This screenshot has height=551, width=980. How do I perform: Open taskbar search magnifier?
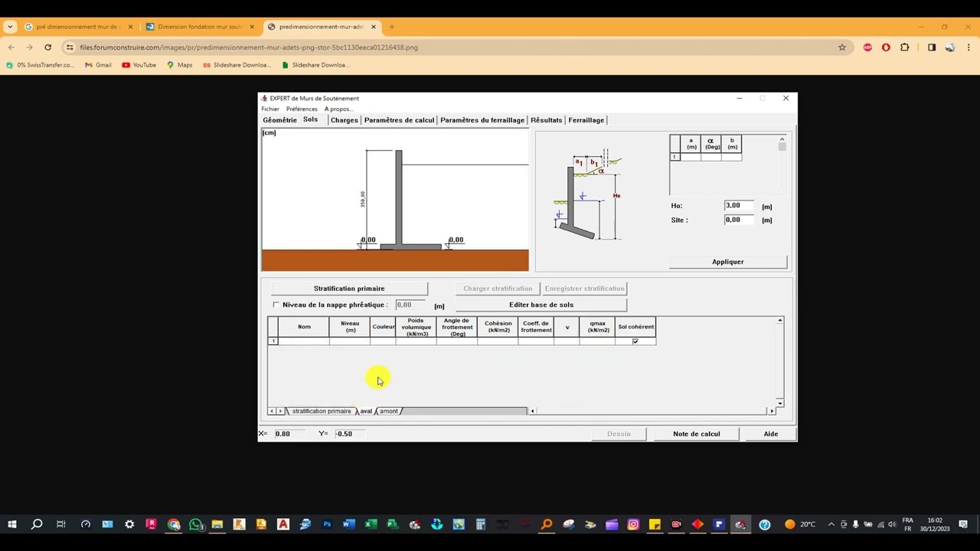[x=36, y=524]
